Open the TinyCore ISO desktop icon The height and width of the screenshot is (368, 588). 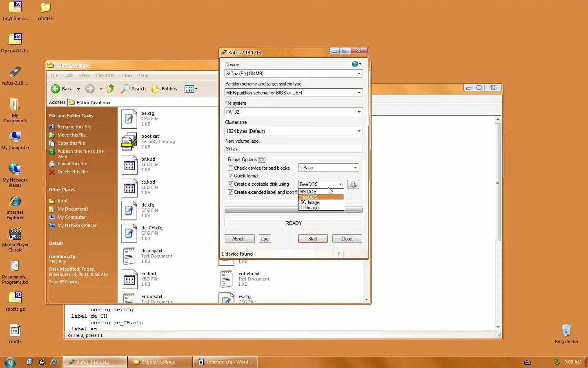(x=15, y=11)
